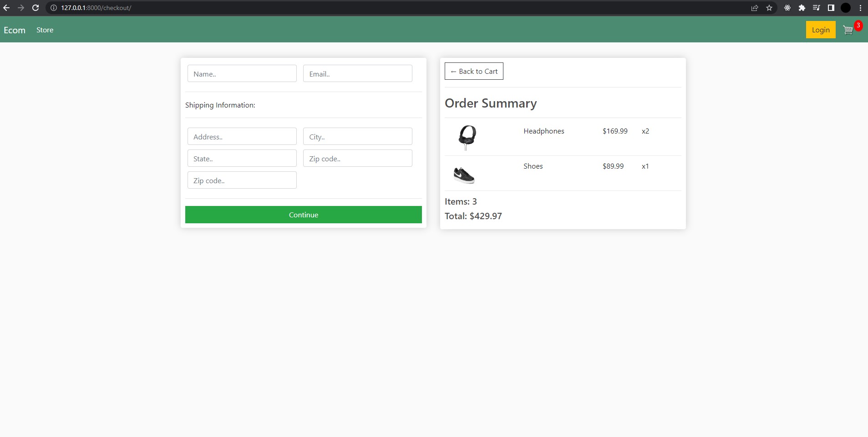Click the Ecom brand link
Image resolution: width=868 pixels, height=437 pixels.
[x=15, y=30]
